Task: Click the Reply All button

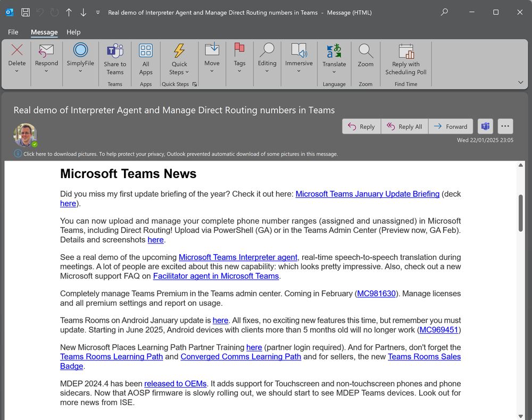Action: (x=404, y=127)
